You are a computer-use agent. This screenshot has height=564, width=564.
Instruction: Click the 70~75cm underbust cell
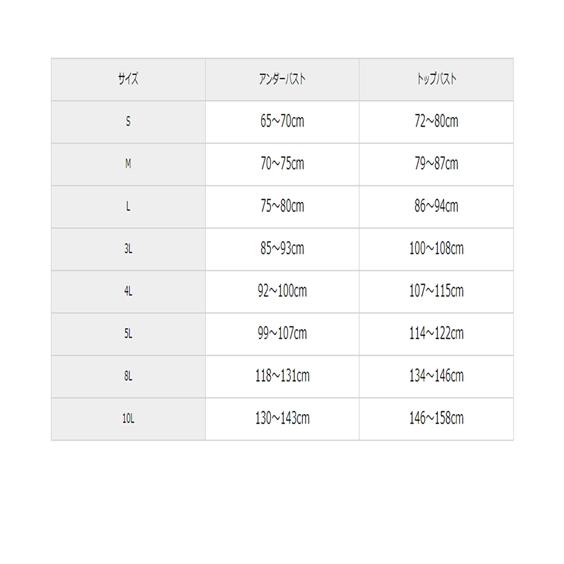click(x=282, y=164)
